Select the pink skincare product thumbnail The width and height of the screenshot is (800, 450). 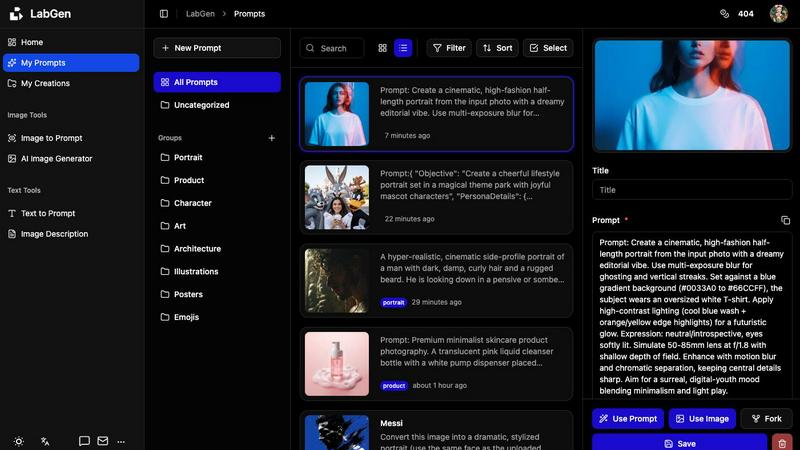tap(337, 364)
